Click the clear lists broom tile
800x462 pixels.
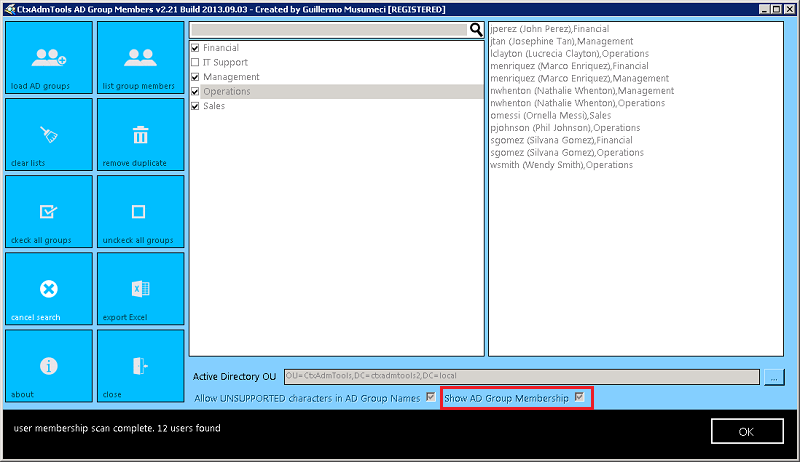click(x=49, y=135)
